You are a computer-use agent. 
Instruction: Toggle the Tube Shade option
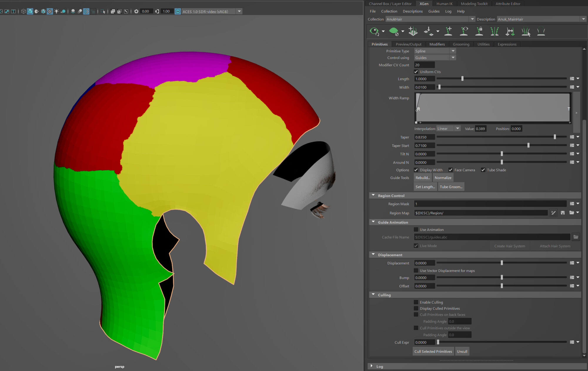point(483,170)
